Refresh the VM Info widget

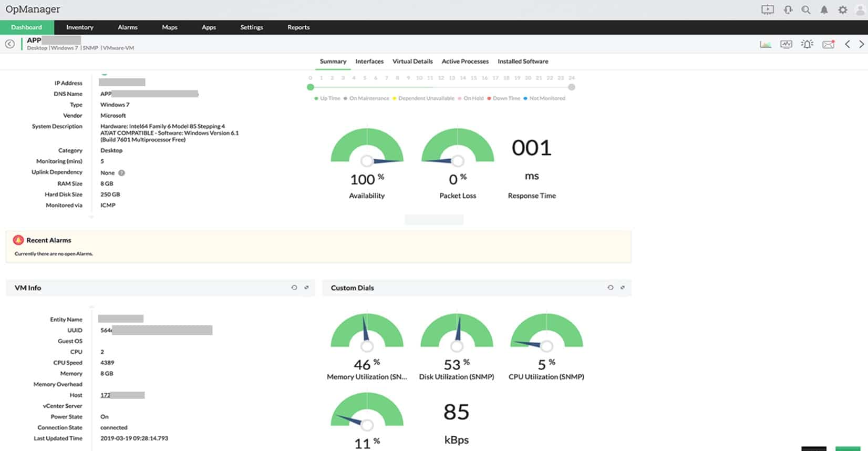[294, 288]
